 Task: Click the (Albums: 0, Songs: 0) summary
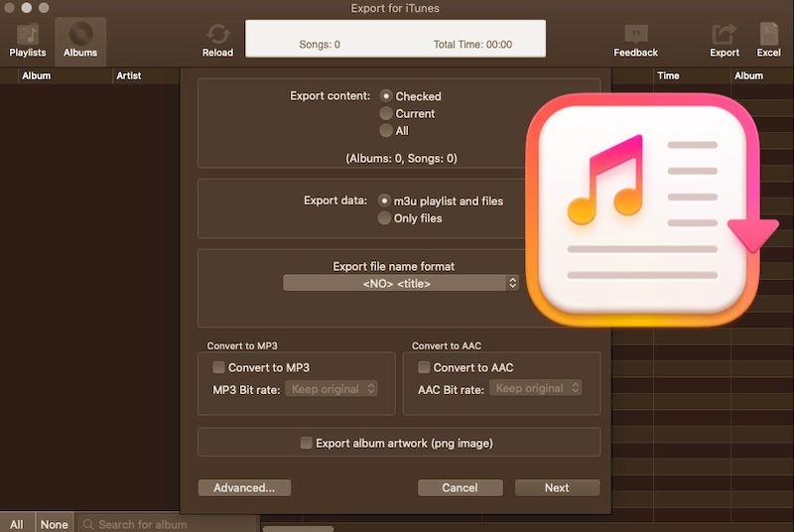(401, 159)
